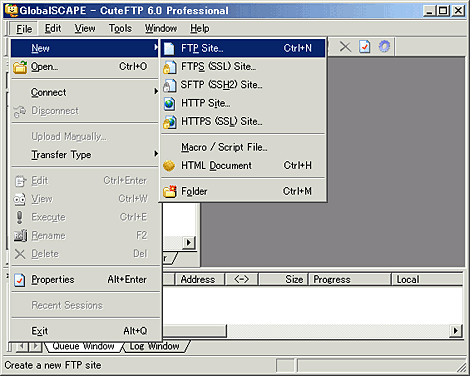470x376 pixels.
Task: Create new HTML Document
Action: click(243, 165)
